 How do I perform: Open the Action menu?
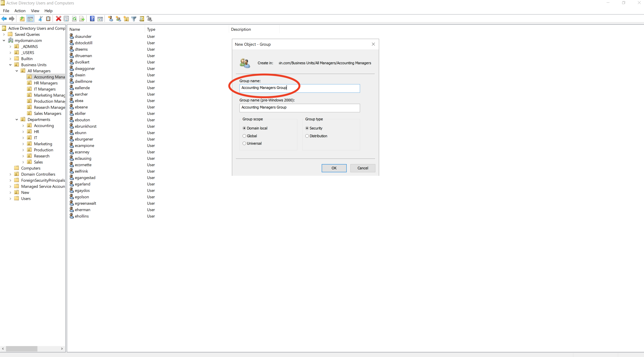click(x=20, y=11)
